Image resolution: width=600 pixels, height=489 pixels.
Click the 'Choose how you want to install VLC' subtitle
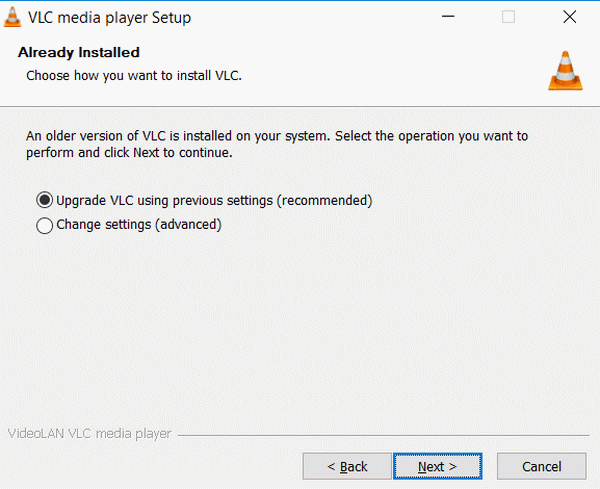click(x=134, y=75)
